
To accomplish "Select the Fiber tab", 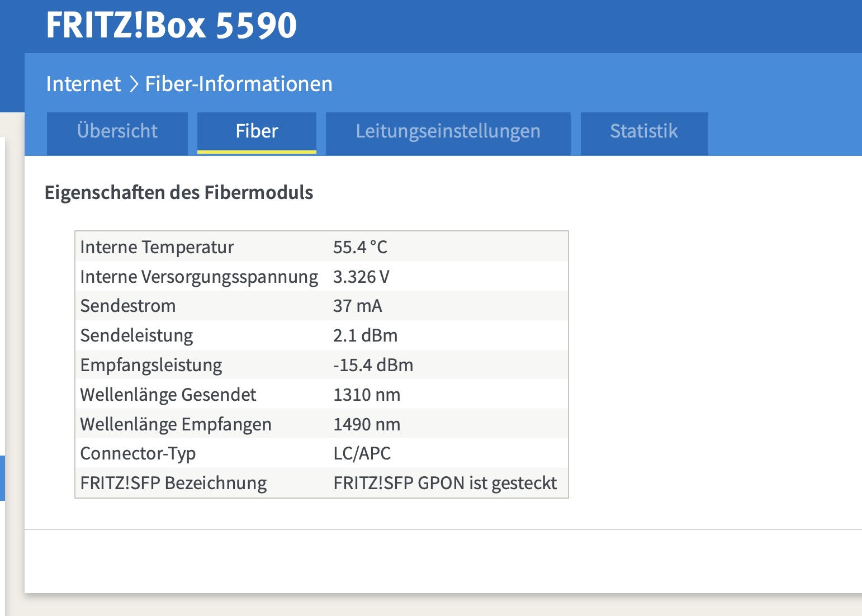I will (257, 133).
